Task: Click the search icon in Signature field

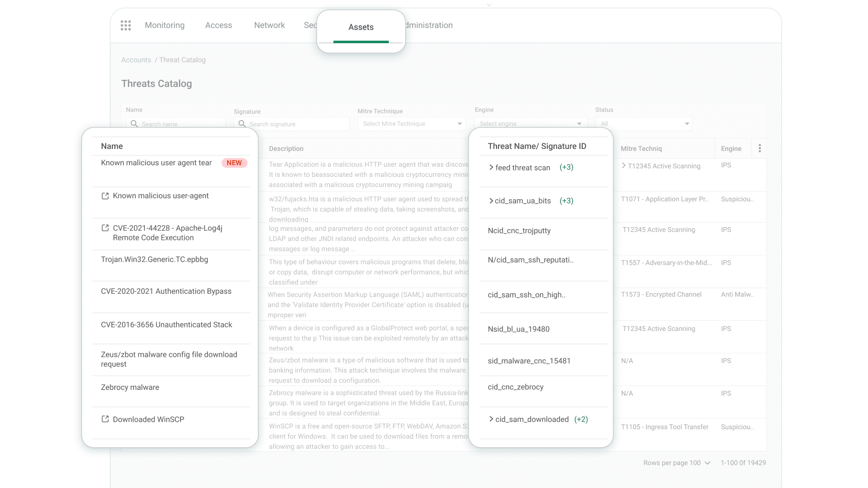Action: pyautogui.click(x=242, y=124)
